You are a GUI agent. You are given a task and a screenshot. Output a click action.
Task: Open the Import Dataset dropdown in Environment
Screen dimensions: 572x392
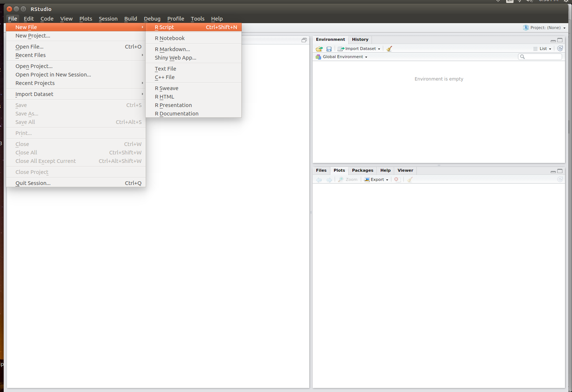tap(359, 49)
